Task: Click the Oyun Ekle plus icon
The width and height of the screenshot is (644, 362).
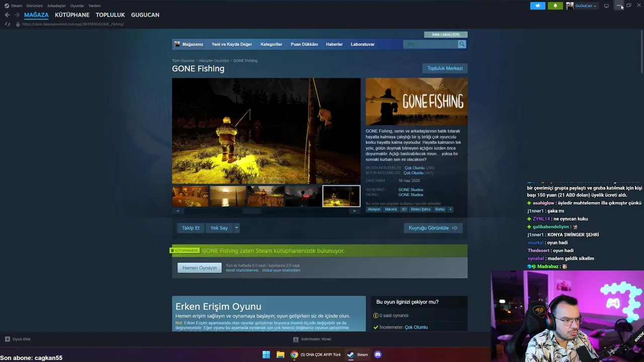Action: pyautogui.click(x=8, y=339)
